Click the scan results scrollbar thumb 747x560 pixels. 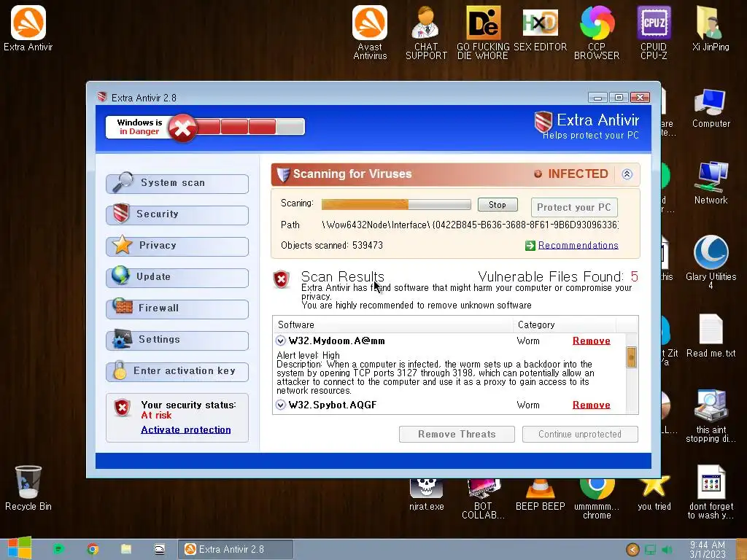(x=631, y=357)
